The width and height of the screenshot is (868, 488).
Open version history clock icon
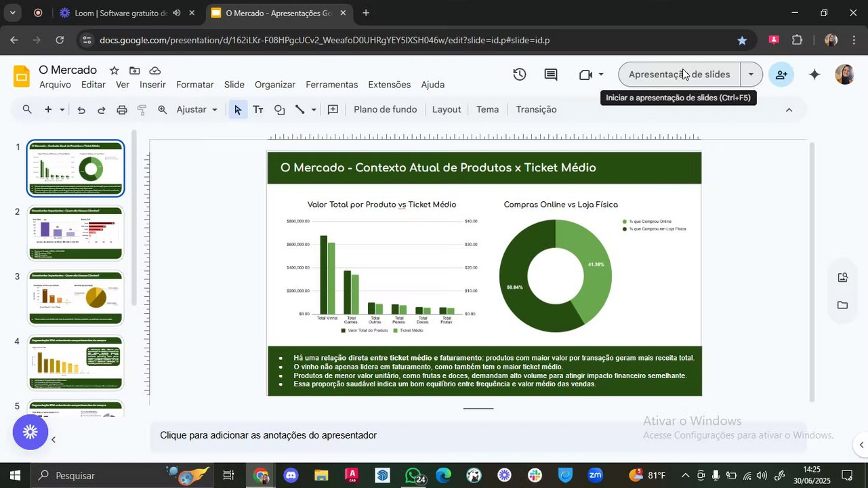coord(520,75)
